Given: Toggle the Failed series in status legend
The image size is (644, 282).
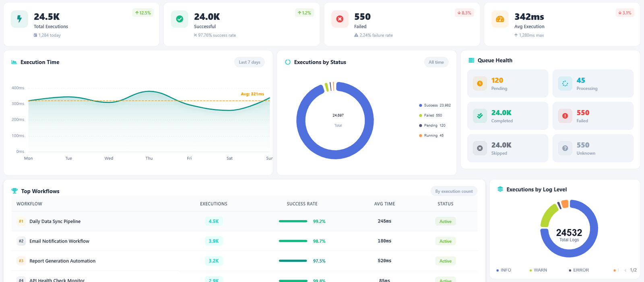Looking at the screenshot, I should click(430, 115).
